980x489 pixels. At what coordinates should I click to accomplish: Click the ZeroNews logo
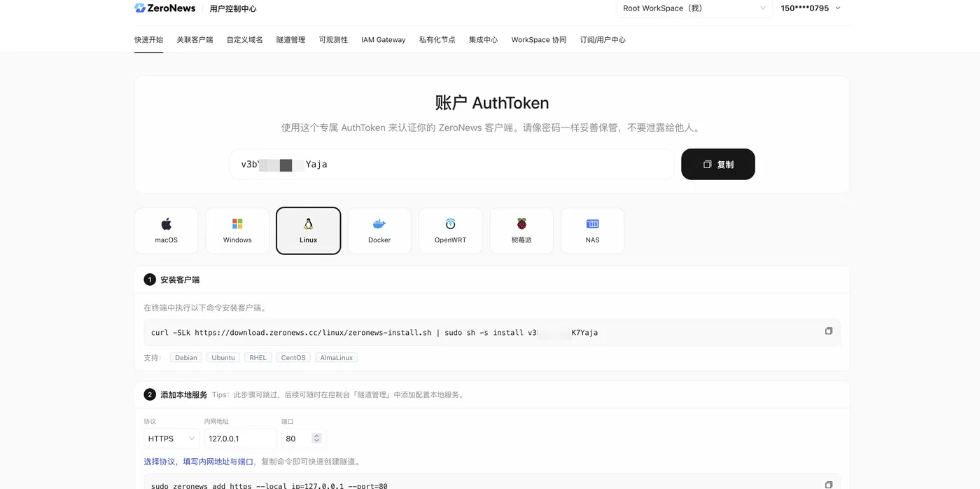[x=165, y=8]
